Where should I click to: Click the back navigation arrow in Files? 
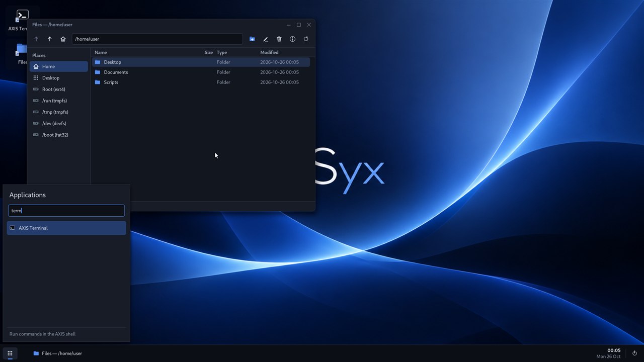click(36, 39)
